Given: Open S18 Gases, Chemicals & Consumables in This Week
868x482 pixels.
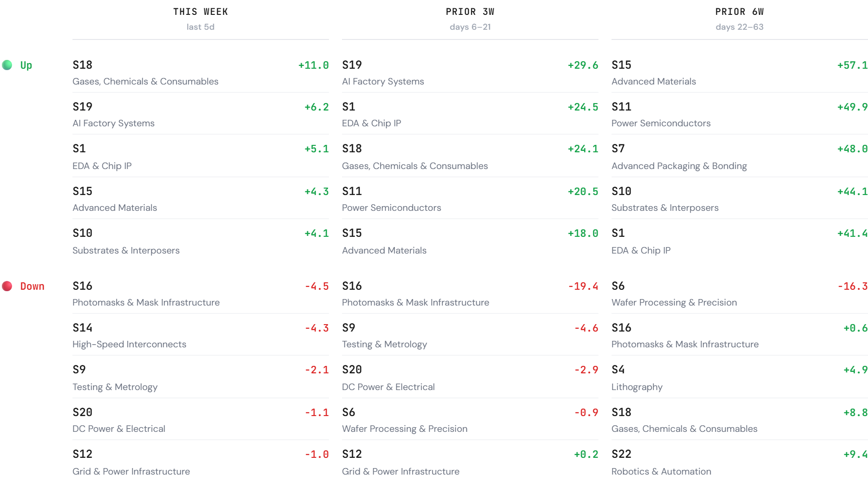Looking at the screenshot, I should tap(201, 72).
